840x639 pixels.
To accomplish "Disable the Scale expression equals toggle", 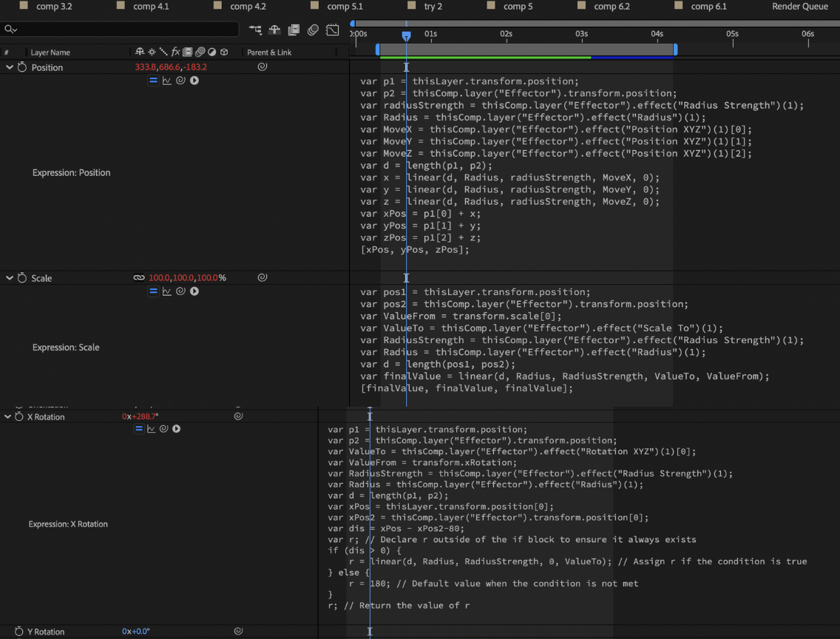I will (x=153, y=291).
